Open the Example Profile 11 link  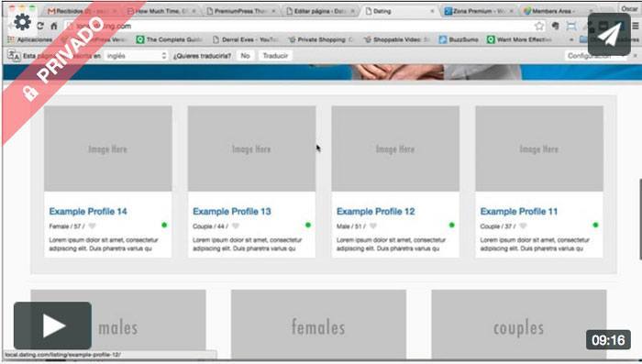[519, 211]
